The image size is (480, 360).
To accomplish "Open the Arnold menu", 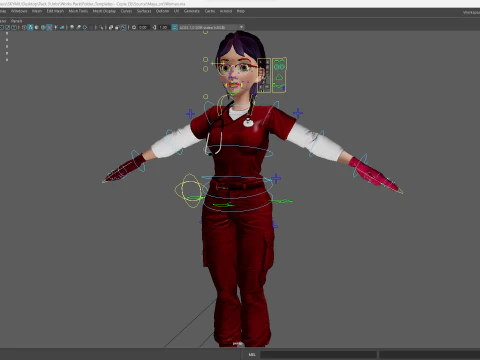I will click(x=226, y=11).
